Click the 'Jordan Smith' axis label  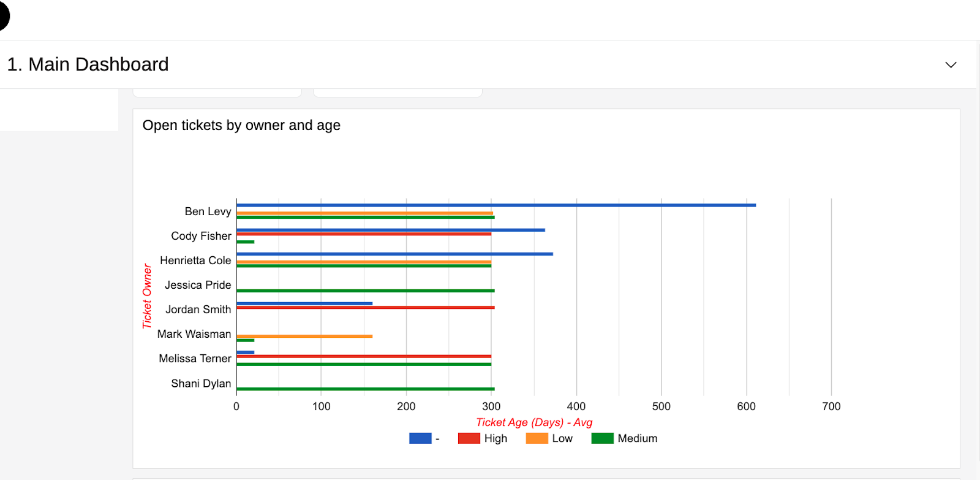198,310
